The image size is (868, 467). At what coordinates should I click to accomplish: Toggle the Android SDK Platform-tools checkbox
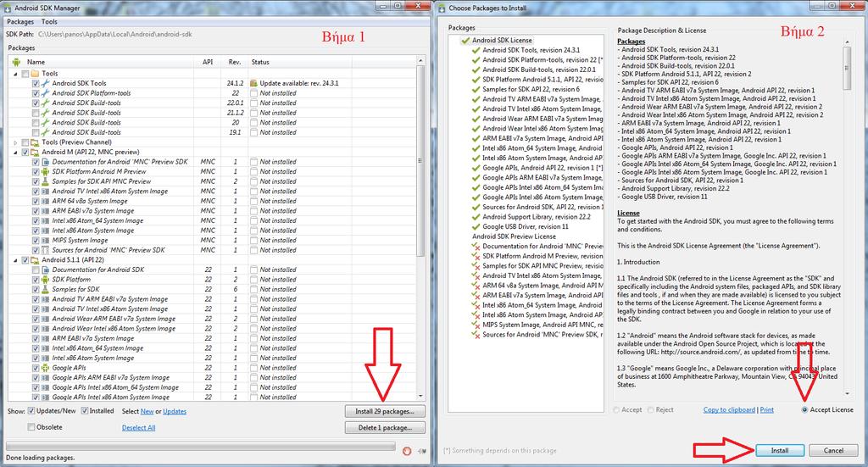(36, 93)
